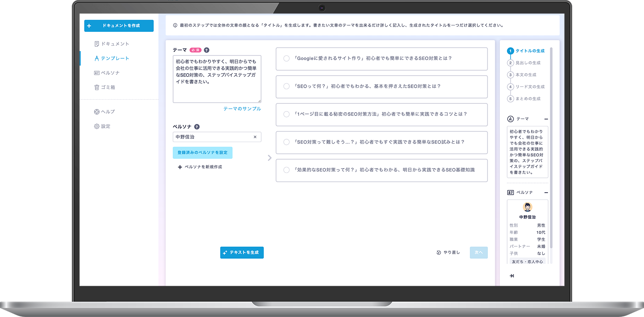This screenshot has height=317, width=644.
Task: Open テンプレート in the sidebar
Action: click(111, 58)
